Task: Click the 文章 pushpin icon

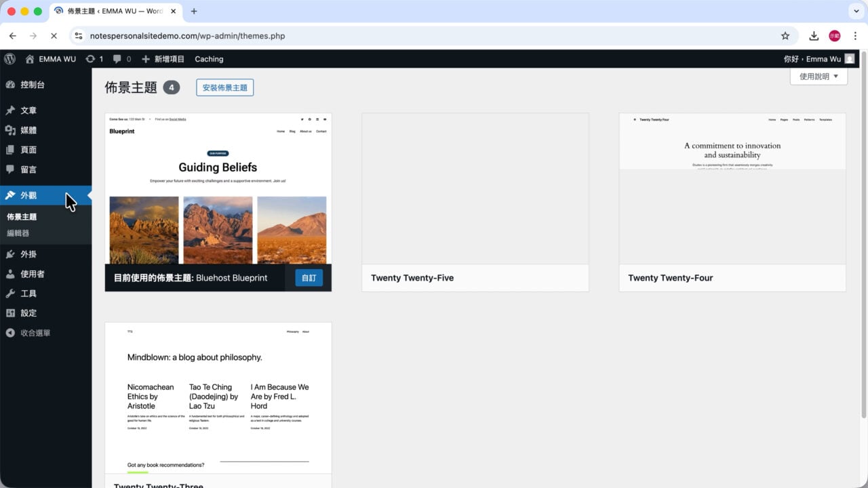Action: pos(10,110)
